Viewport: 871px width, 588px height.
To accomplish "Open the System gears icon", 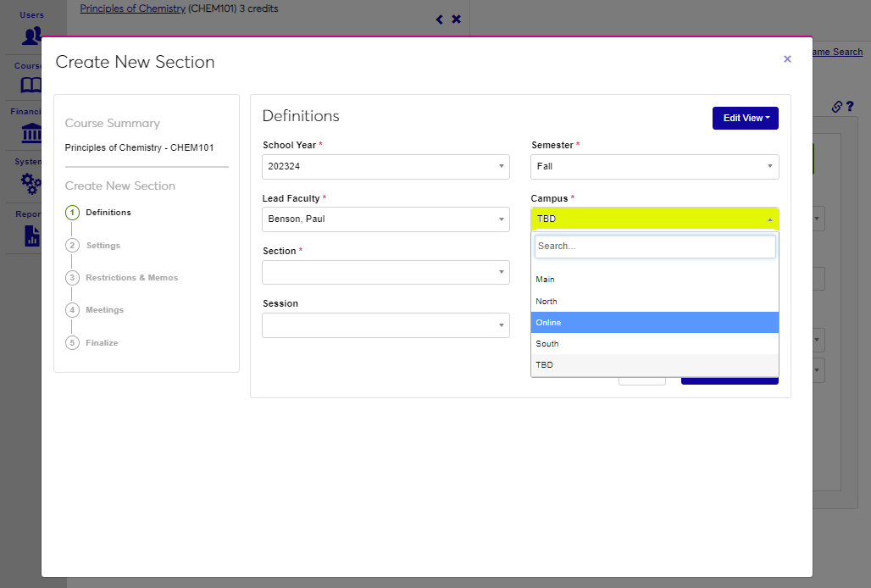I will tap(31, 183).
